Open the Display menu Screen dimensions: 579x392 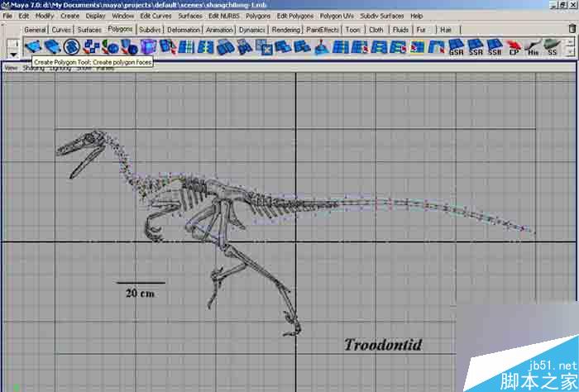point(96,16)
